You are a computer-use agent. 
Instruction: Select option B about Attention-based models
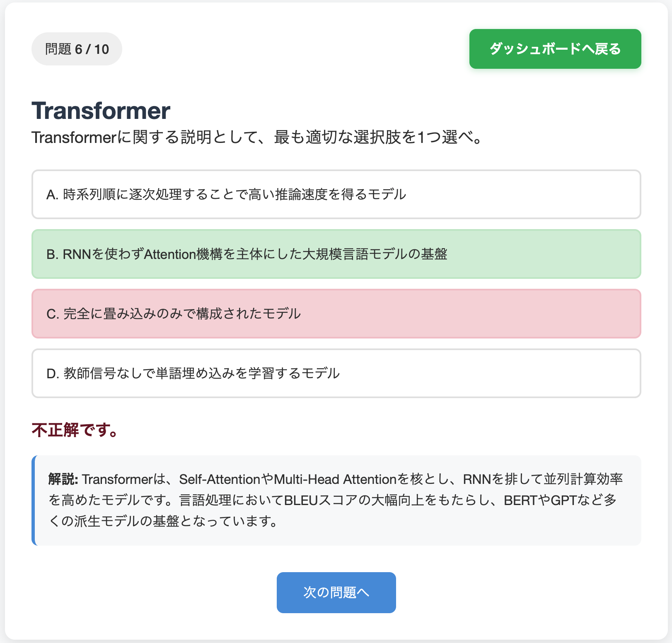(x=336, y=254)
